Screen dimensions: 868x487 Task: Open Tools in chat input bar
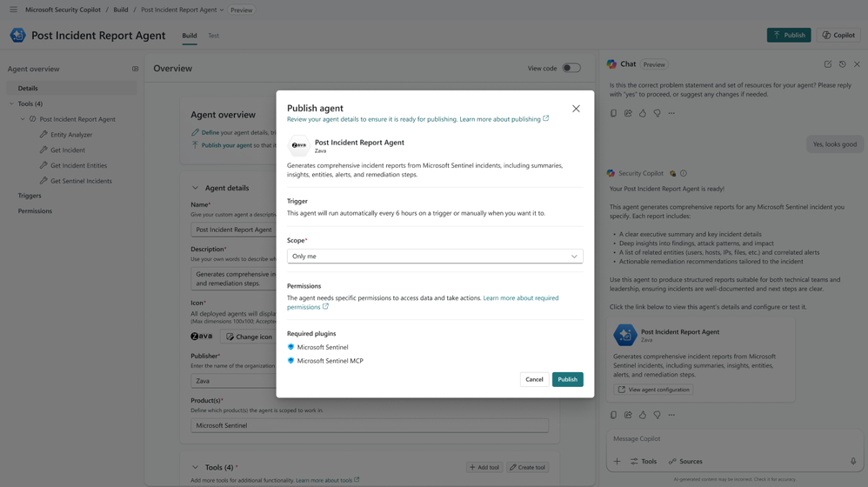click(644, 461)
